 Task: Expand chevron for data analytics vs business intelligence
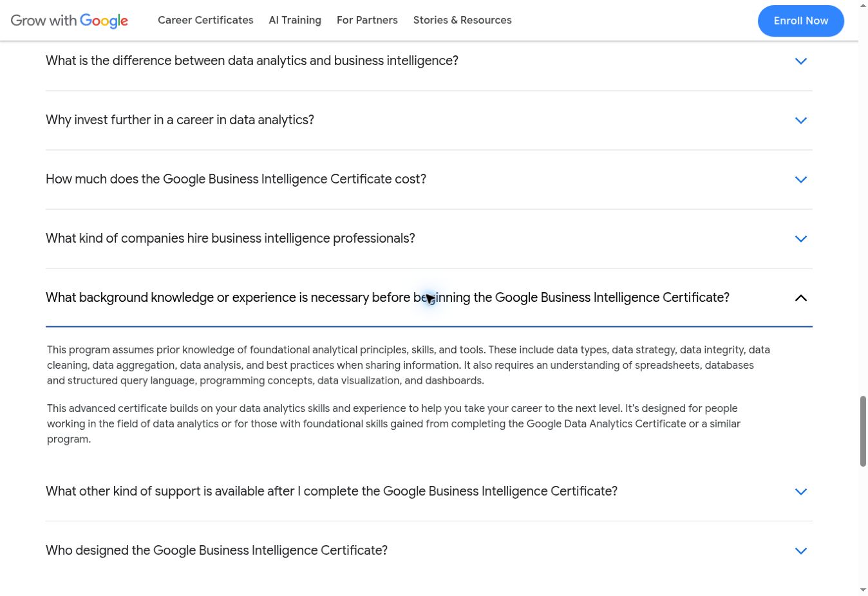coord(801,61)
